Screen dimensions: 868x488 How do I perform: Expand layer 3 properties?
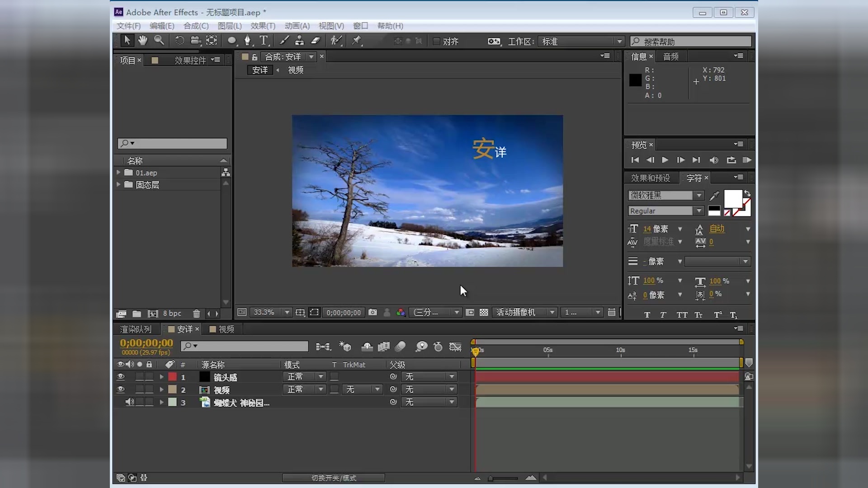click(x=161, y=402)
